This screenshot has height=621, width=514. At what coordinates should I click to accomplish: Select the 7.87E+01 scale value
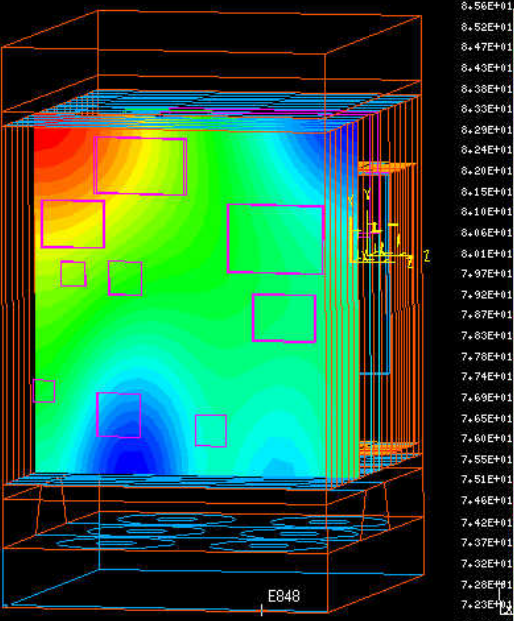tap(487, 315)
